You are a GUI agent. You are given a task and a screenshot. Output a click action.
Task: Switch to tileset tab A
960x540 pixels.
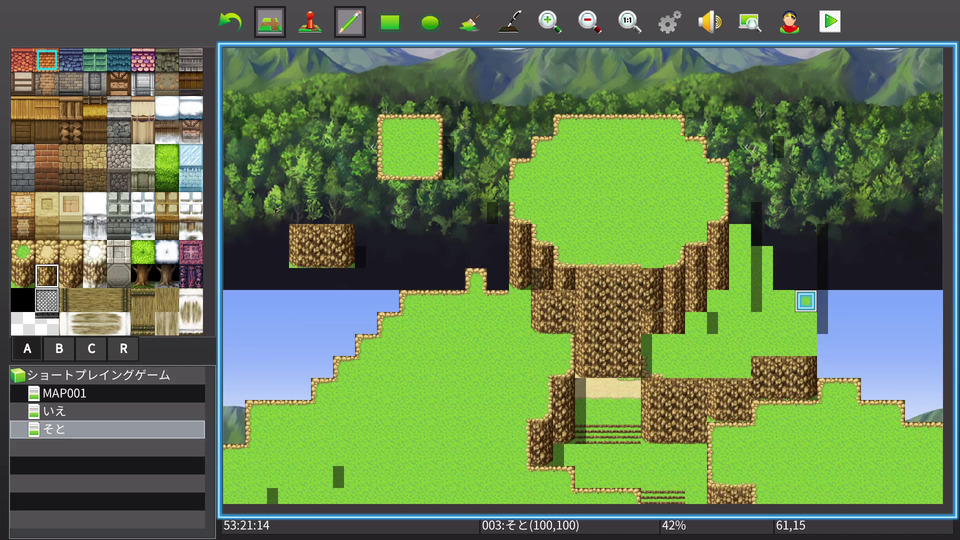[27, 348]
